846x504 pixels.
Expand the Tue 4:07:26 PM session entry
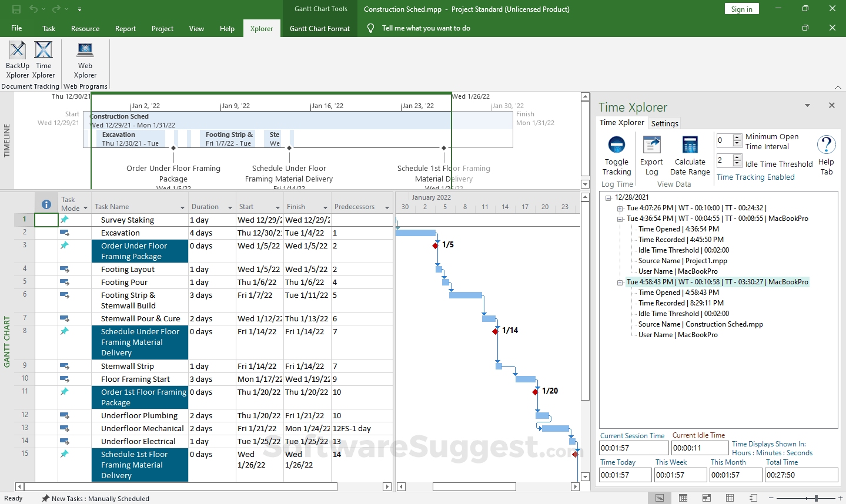pos(620,209)
